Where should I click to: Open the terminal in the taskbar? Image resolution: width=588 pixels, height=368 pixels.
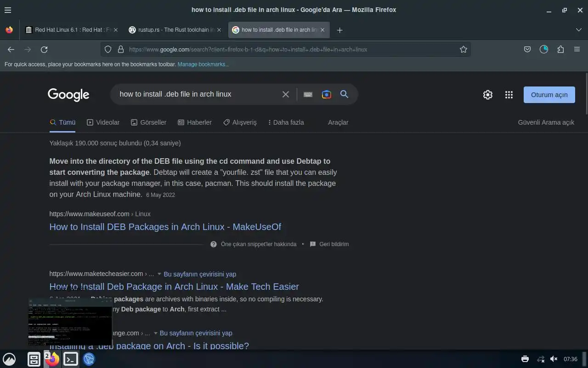point(71,359)
